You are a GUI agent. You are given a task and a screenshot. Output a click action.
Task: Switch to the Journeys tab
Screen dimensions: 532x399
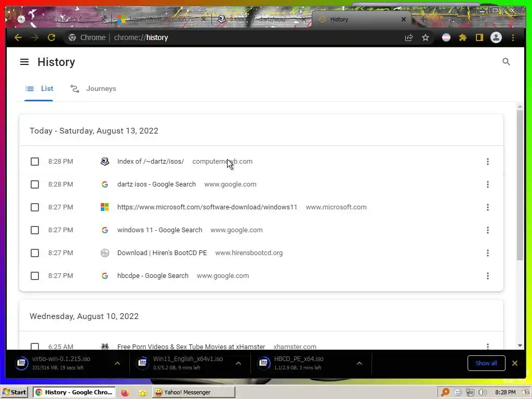tap(94, 89)
